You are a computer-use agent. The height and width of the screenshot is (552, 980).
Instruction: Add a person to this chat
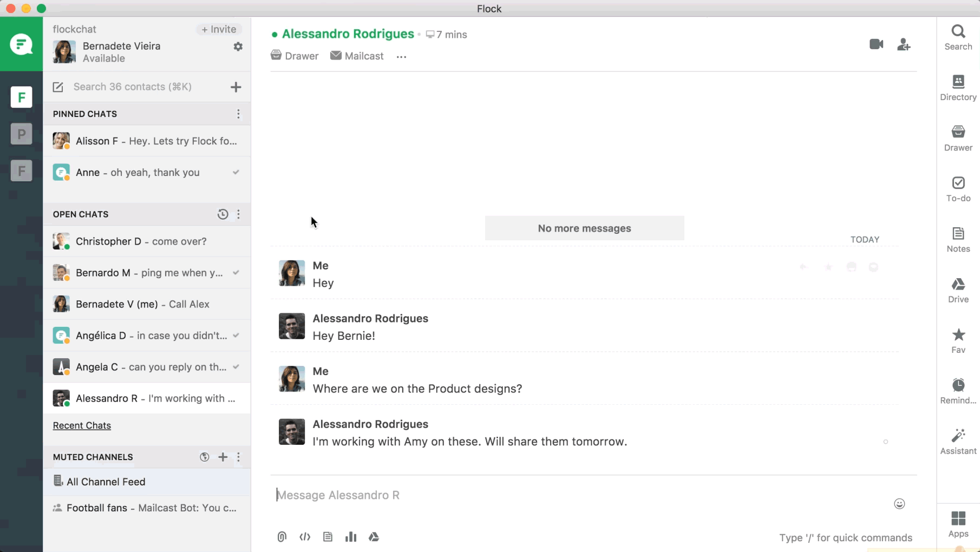point(904,44)
